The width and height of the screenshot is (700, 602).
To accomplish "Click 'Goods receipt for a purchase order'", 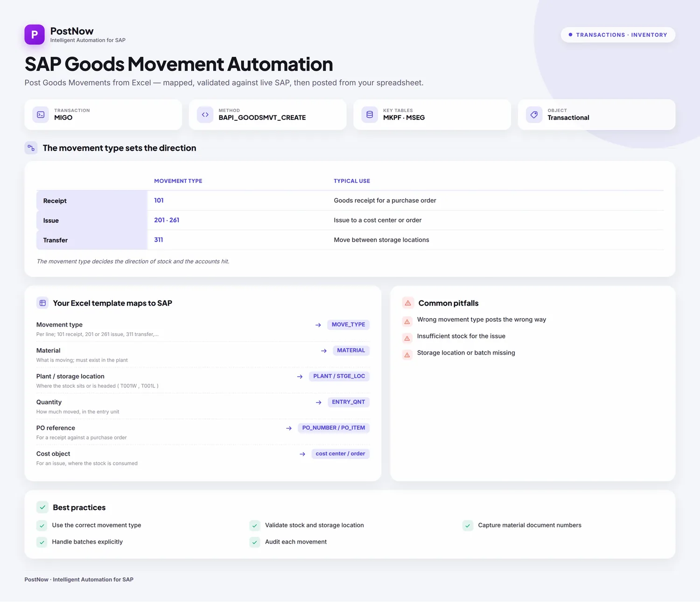I will point(385,201).
